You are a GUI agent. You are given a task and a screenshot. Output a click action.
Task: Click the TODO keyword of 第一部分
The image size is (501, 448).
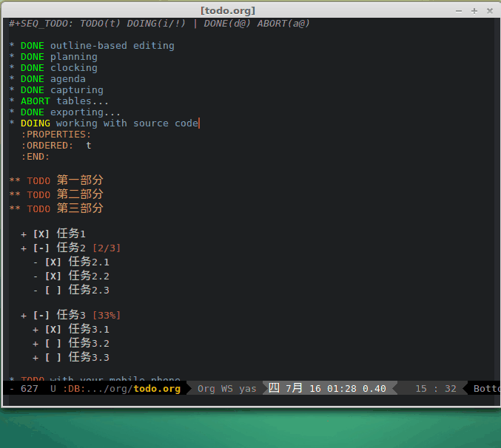38,181
